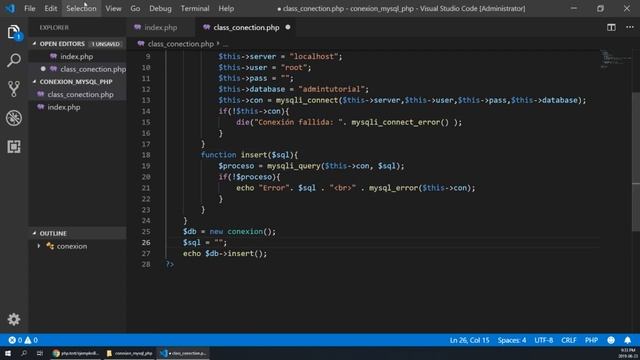
Task: Open the Manage gear menu
Action: [x=13, y=319]
